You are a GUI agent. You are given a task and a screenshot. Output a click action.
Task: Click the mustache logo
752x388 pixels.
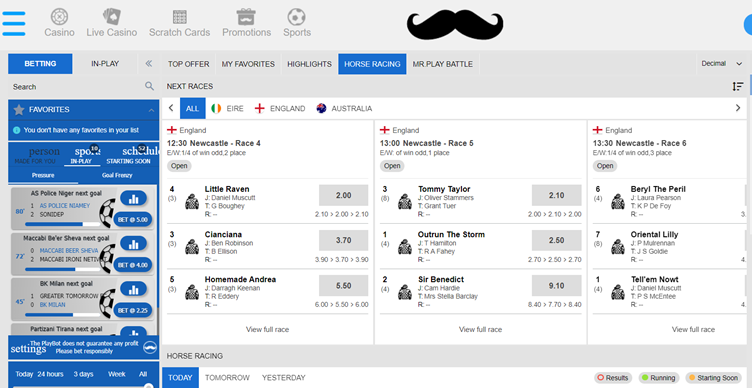coord(455,24)
